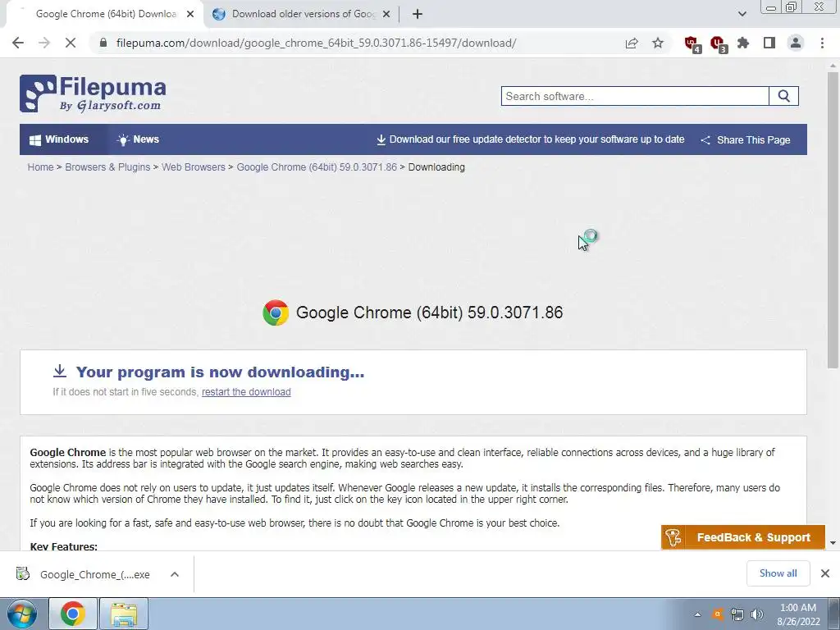
Task: Click the Your program is now downloading heading
Action: [220, 372]
